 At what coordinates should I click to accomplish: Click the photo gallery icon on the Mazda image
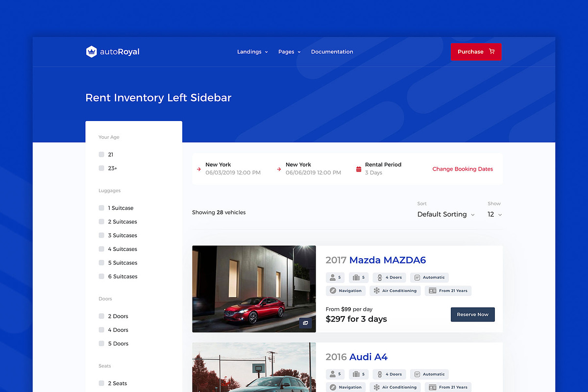305,323
